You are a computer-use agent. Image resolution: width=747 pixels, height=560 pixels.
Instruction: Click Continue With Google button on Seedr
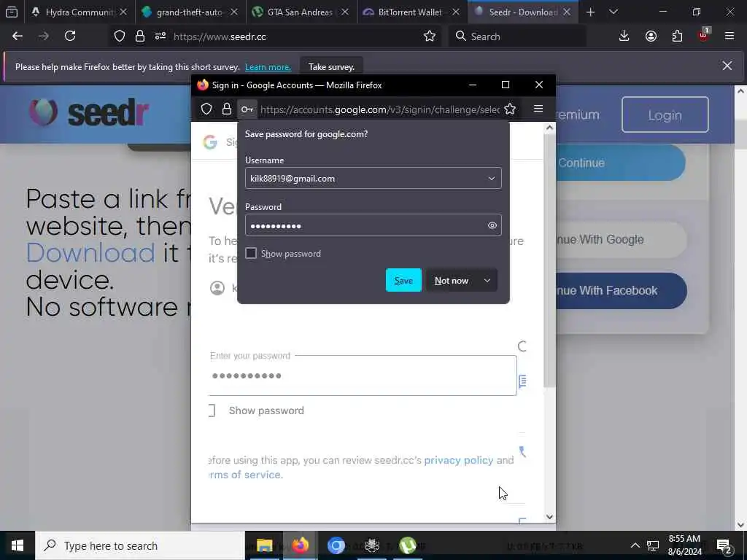click(621, 239)
